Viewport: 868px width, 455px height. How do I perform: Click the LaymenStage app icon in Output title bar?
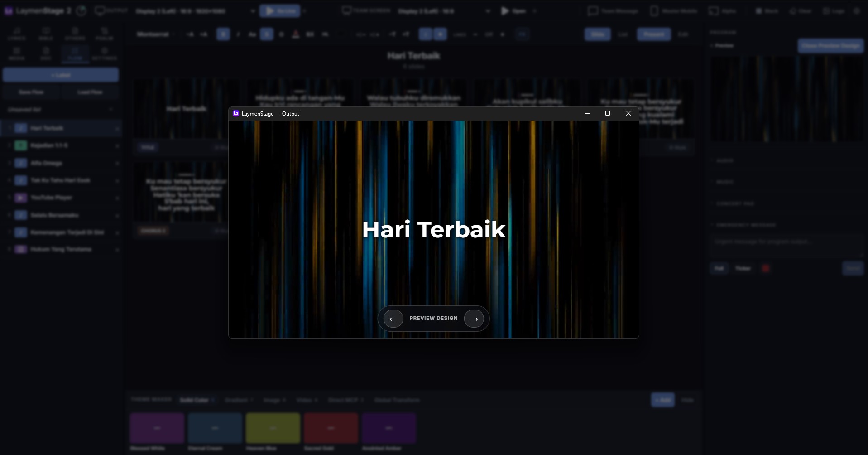[236, 113]
